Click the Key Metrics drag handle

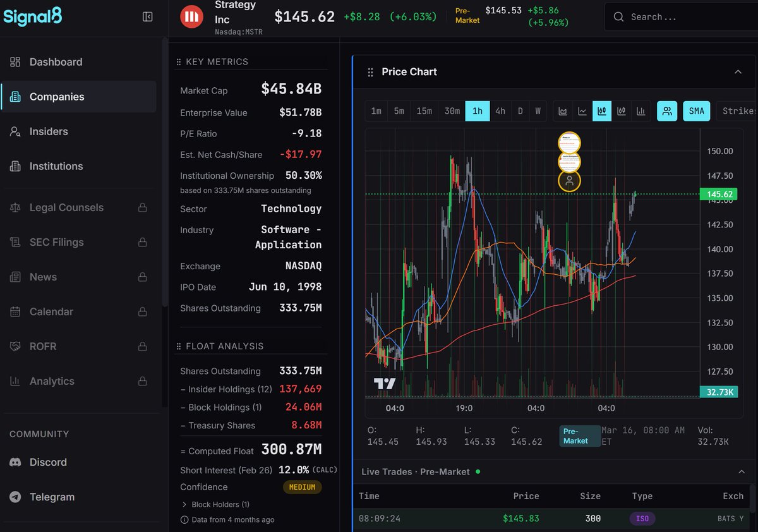pos(179,62)
